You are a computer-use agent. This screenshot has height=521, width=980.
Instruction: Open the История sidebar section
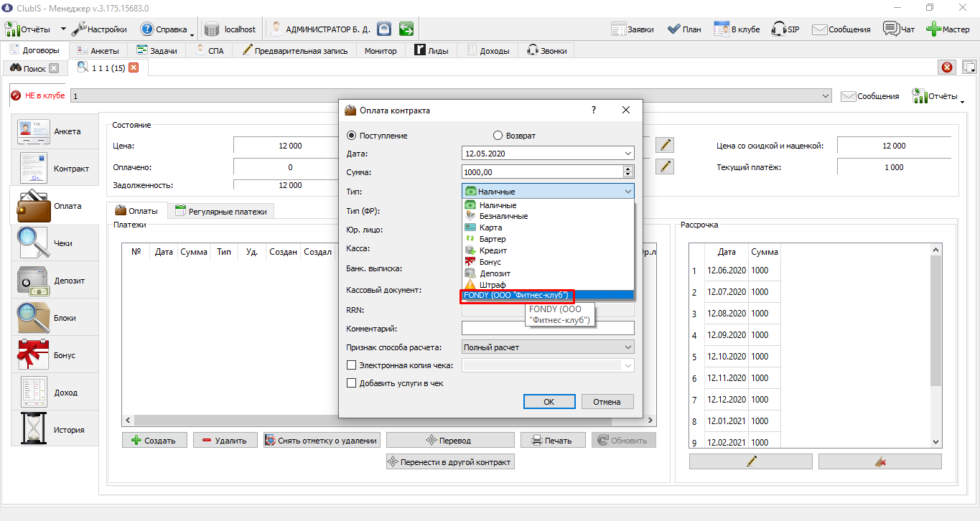point(55,430)
